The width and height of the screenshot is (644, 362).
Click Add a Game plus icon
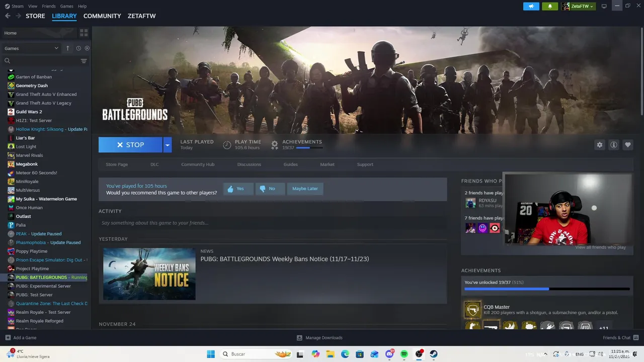(8, 338)
